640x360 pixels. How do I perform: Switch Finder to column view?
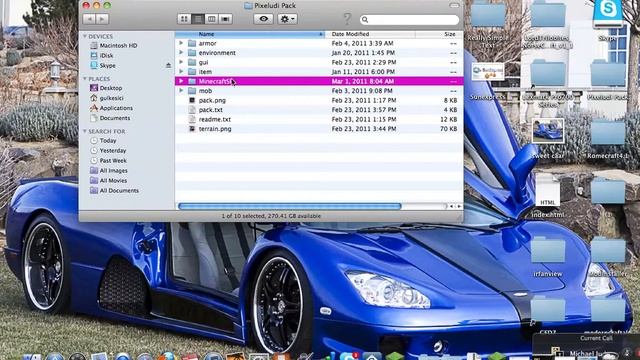coord(211,19)
